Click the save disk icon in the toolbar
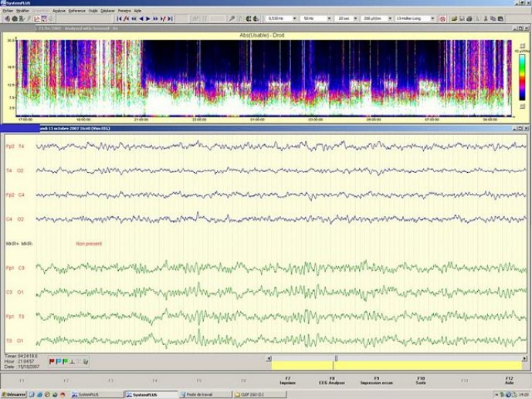 tap(462, 19)
